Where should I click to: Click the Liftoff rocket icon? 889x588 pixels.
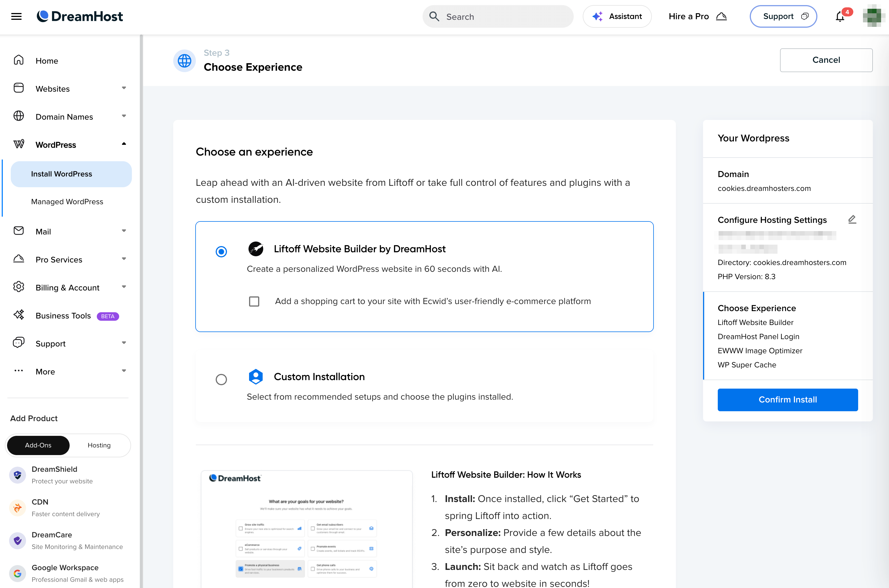[x=256, y=249]
